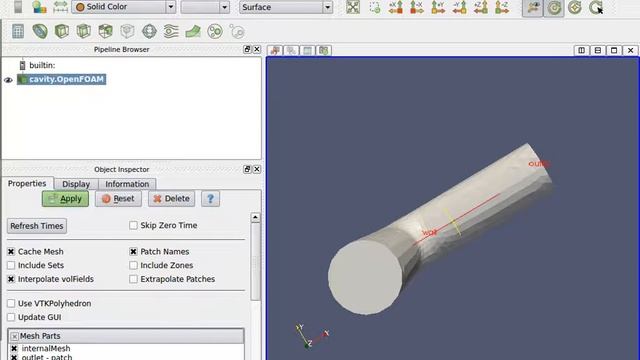Image resolution: width=640 pixels, height=360 pixels.
Task: Open the Information tab
Action: point(127,184)
